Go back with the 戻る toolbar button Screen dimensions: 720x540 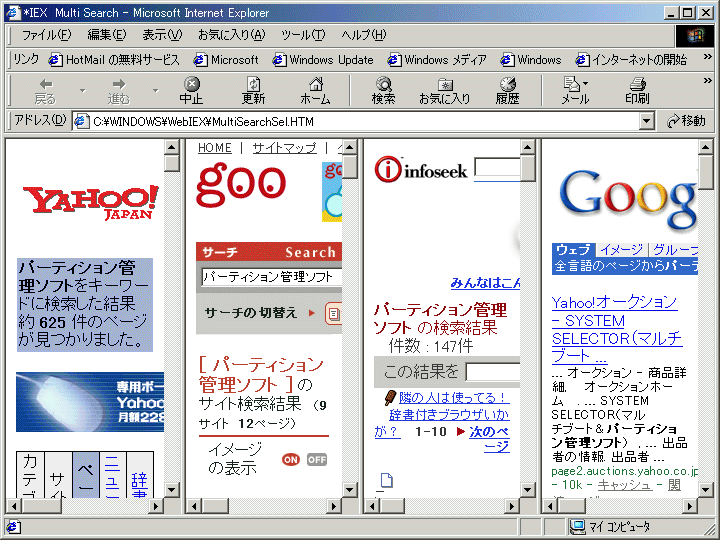click(45, 91)
